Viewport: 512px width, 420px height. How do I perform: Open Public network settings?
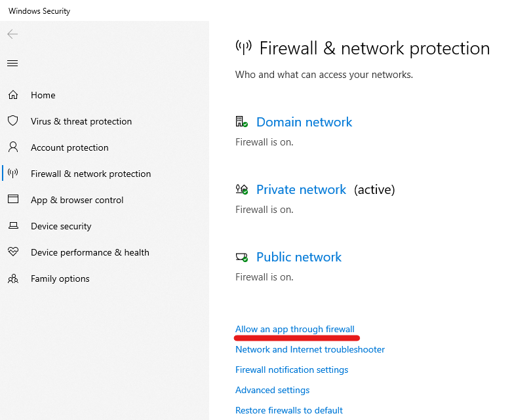coord(299,257)
